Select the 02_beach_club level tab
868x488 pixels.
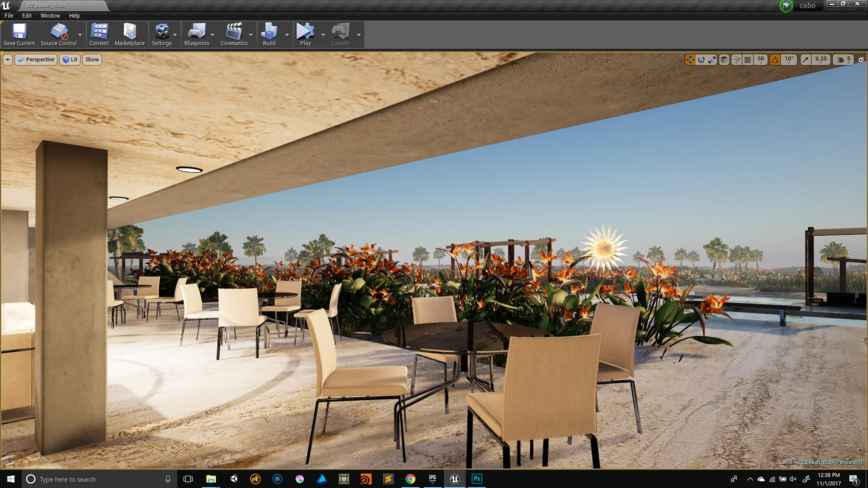63,5
